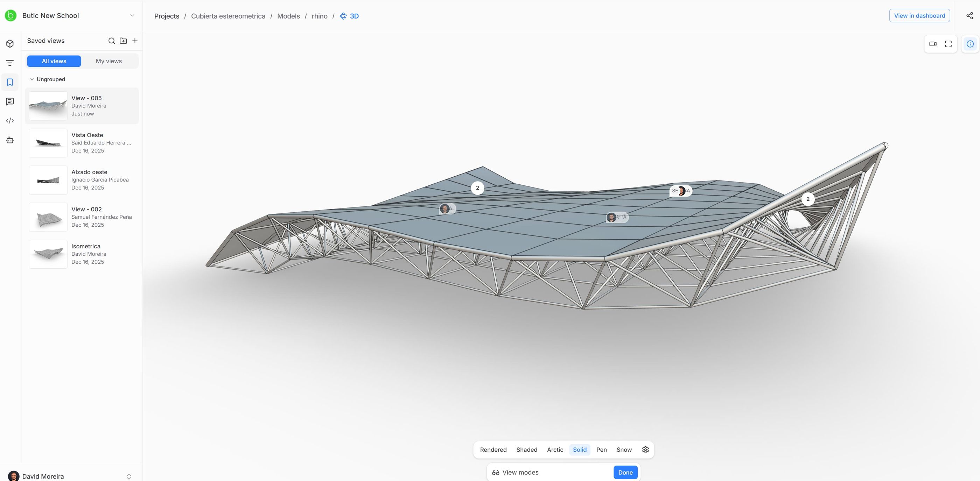Toggle the info panel button

point(970,44)
